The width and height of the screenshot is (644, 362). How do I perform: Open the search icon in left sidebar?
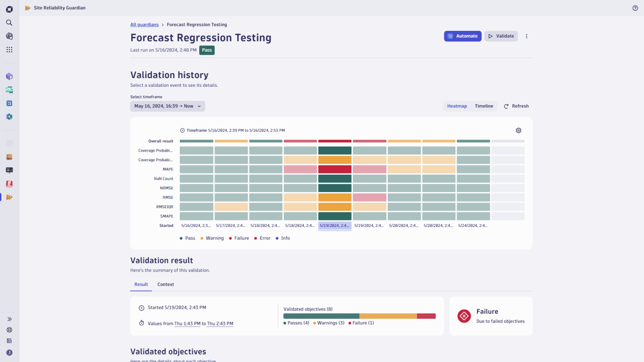9,23
